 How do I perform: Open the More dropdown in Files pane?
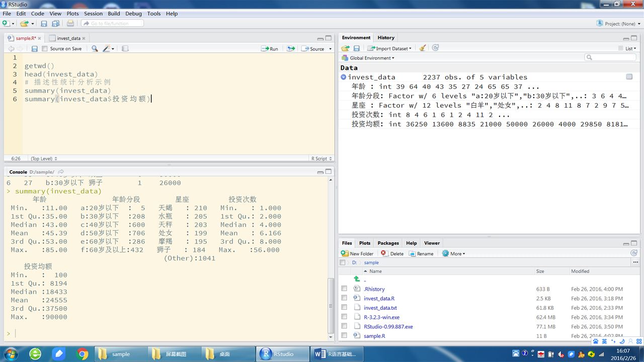(x=453, y=253)
